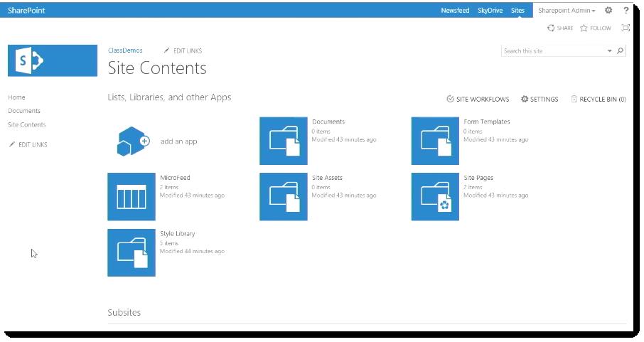This screenshot has width=644, height=342.
Task: Open the Documents title link
Action: tap(328, 122)
